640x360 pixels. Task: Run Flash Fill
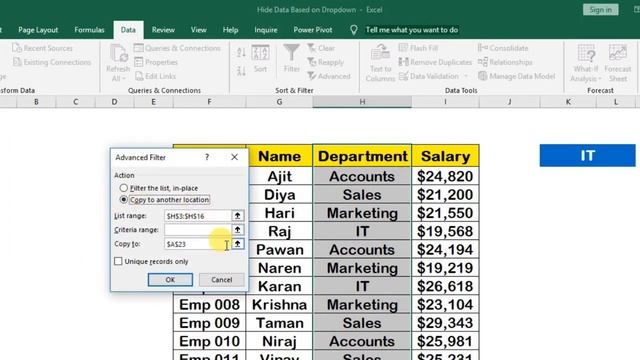click(418, 48)
